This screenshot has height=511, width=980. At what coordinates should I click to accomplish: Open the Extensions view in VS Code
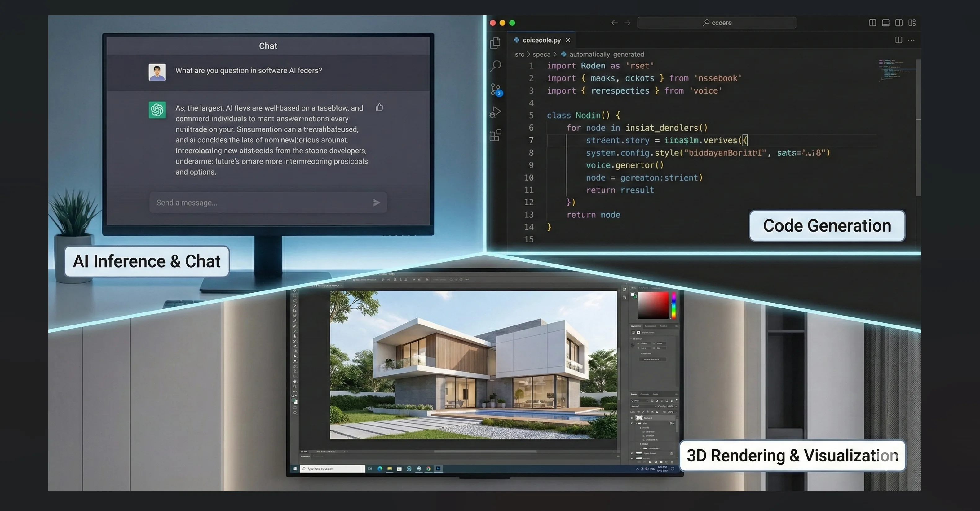[495, 135]
